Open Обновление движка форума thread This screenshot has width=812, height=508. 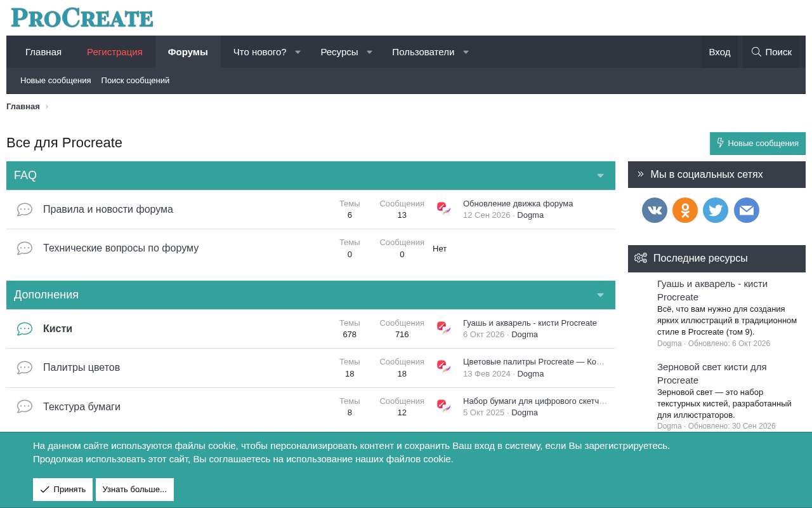click(518, 204)
